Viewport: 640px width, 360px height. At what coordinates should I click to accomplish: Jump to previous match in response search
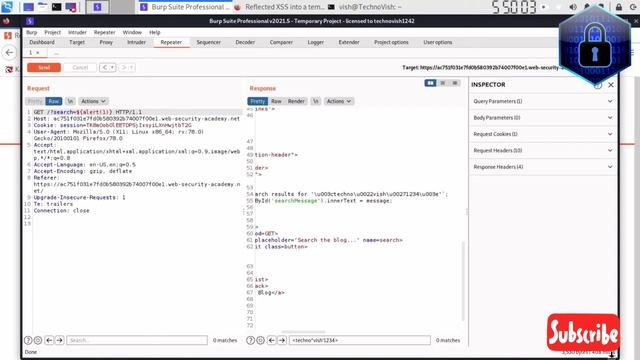click(272, 340)
